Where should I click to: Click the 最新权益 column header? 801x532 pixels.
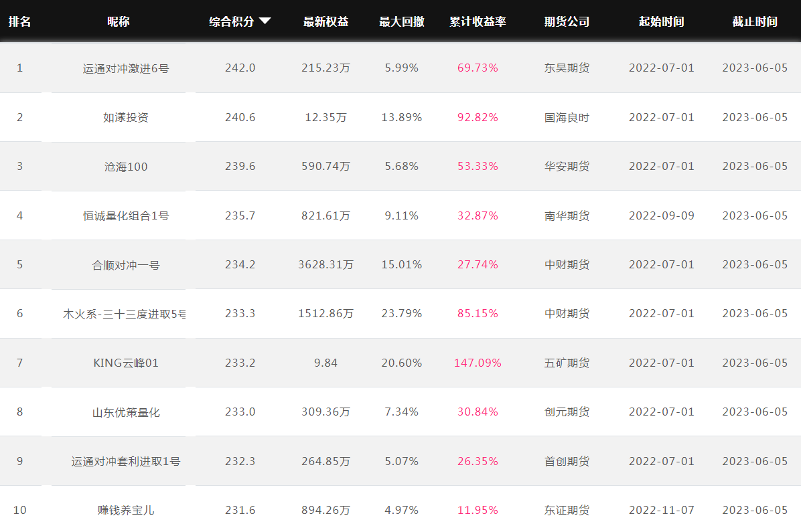(x=326, y=21)
